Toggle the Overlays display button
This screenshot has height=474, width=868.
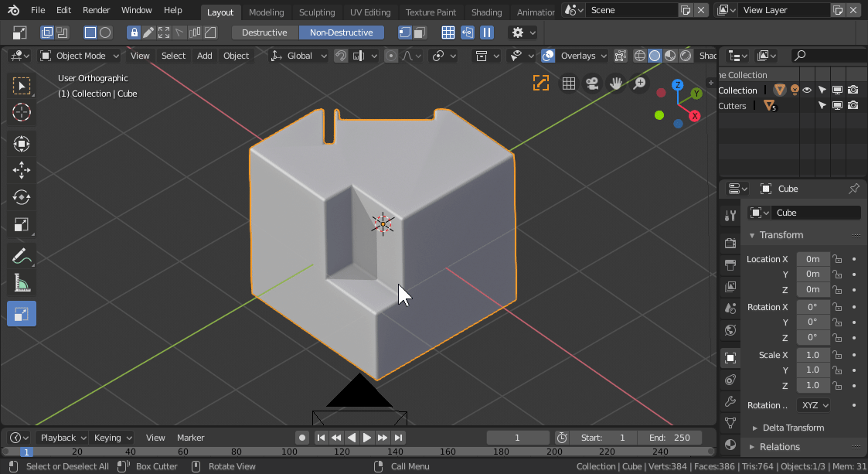[548, 56]
